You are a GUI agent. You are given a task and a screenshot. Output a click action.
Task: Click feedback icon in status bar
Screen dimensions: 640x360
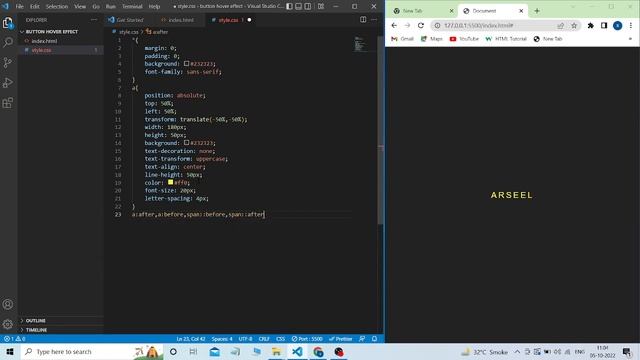362,339
